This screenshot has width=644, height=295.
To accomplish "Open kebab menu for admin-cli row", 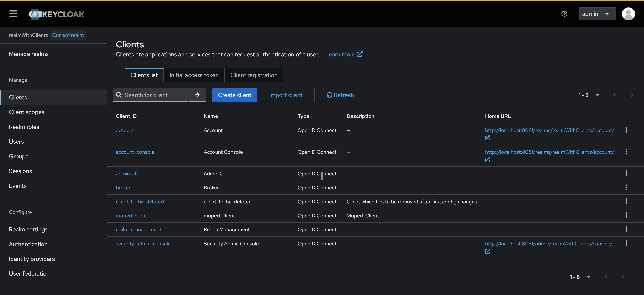I will pyautogui.click(x=626, y=173).
